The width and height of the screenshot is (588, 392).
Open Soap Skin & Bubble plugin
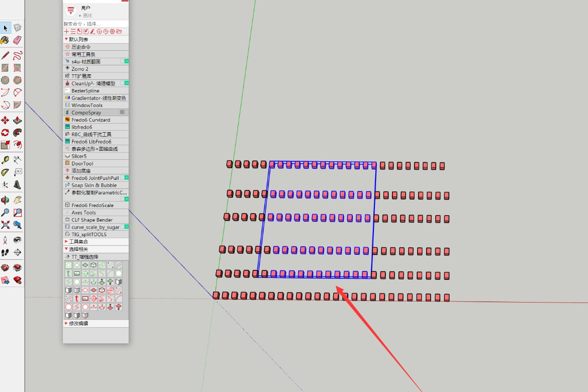(x=95, y=185)
